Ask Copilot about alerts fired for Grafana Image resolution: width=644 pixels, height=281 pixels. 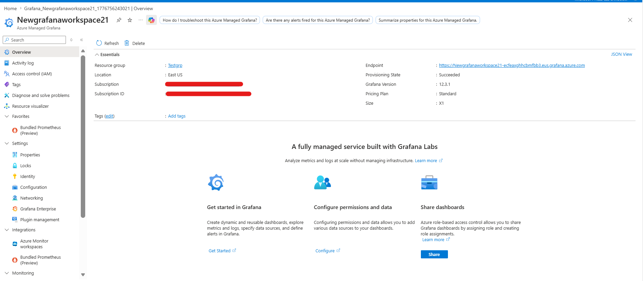click(318, 20)
